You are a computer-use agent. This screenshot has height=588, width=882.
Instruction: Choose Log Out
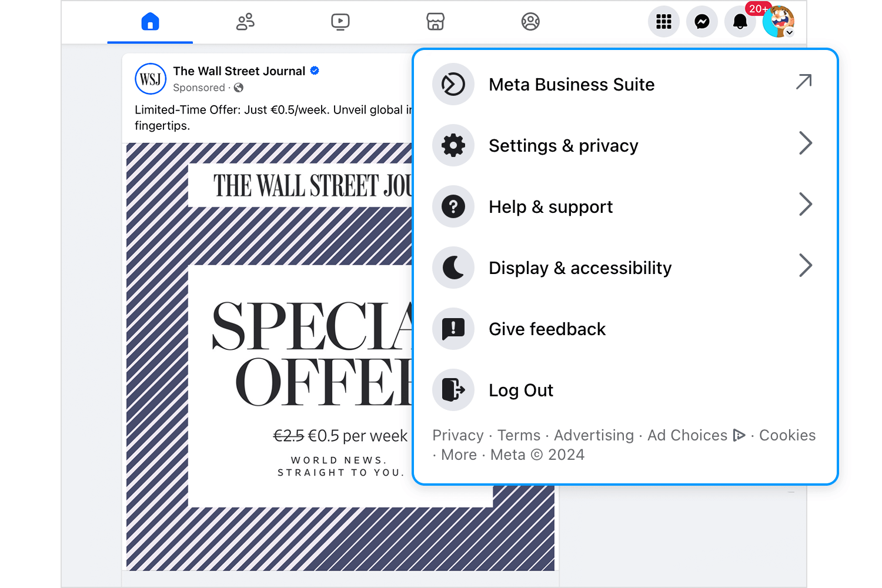[x=625, y=390]
